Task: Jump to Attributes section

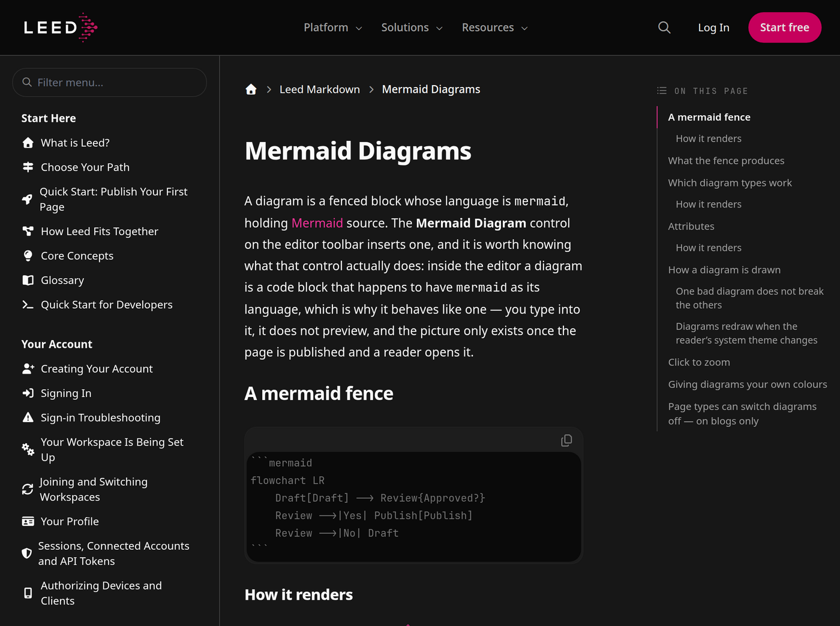Action: (x=691, y=226)
